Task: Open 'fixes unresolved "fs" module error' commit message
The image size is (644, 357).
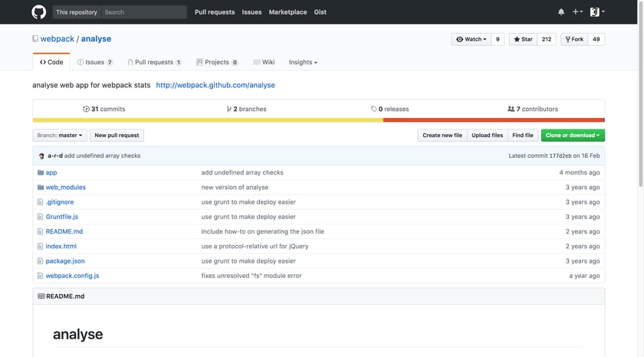Action: pos(251,276)
